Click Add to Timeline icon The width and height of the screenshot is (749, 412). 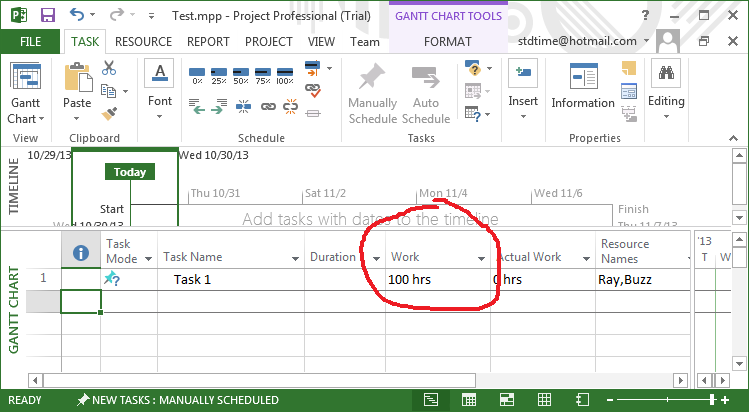[629, 114]
